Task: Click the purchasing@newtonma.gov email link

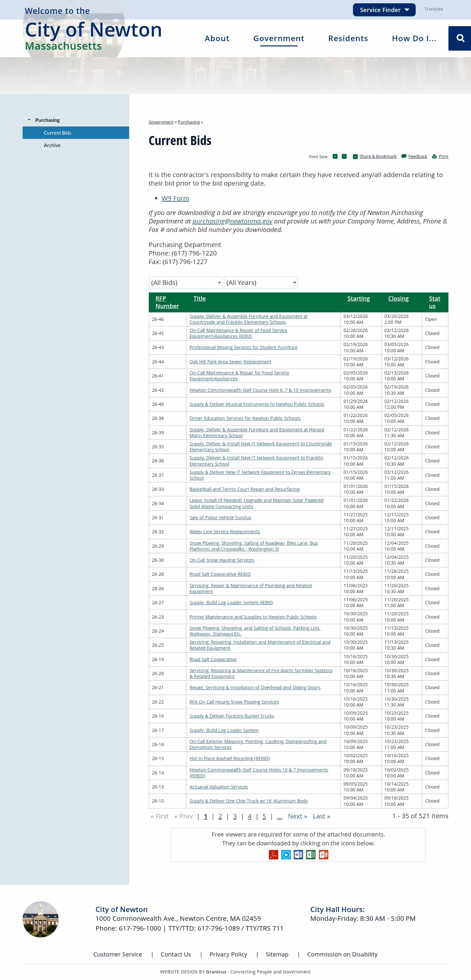Action: 232,221
